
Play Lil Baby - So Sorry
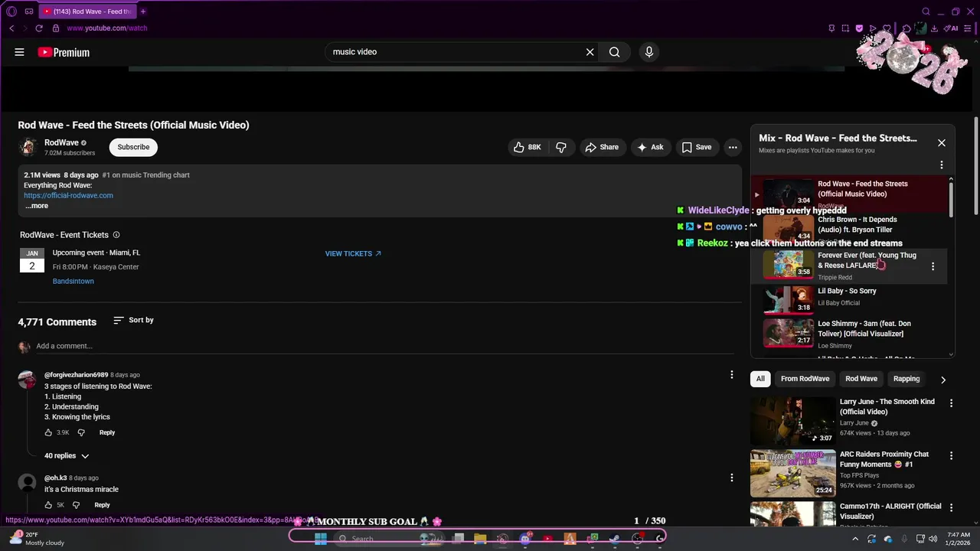(x=848, y=298)
